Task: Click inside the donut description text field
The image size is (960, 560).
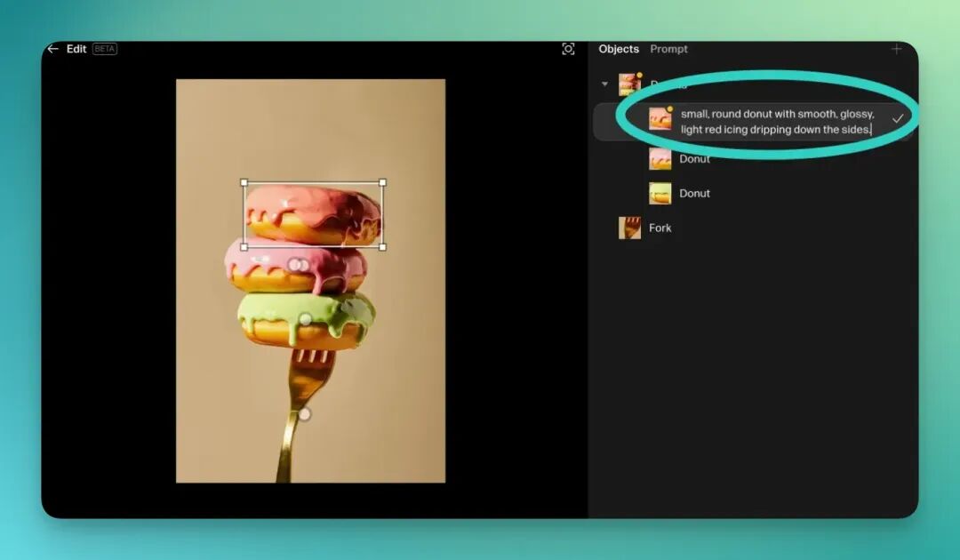Action: pos(778,122)
